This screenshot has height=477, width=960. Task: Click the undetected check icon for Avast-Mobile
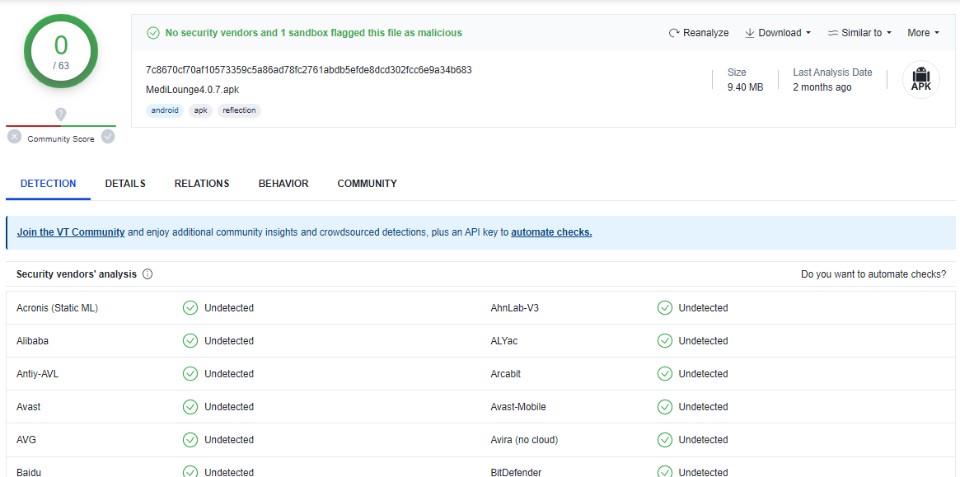point(665,407)
